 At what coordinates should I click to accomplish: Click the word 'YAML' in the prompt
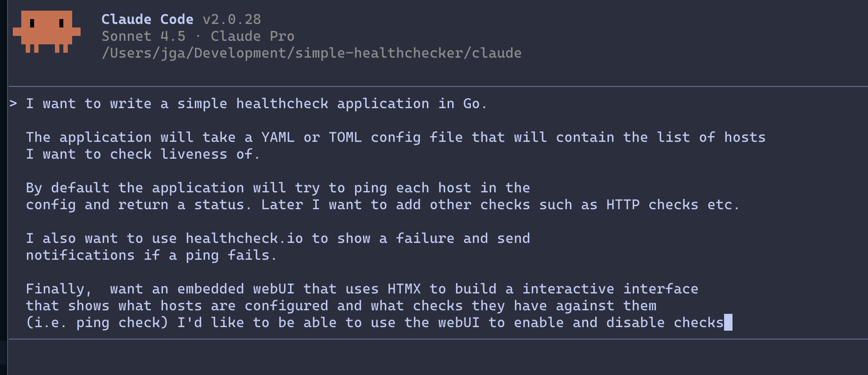coord(278,137)
